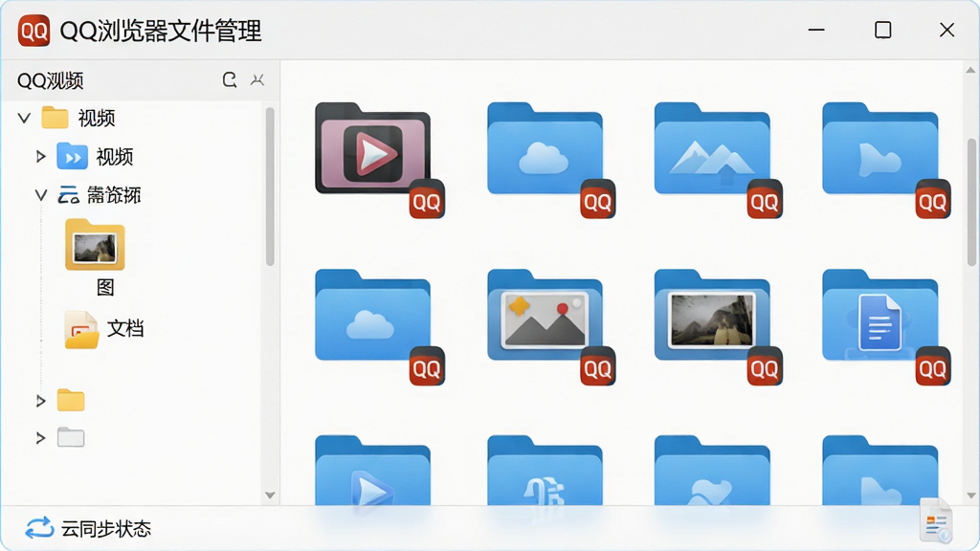Click the cloud resources icon in the tree
Screen dimensions: 980x551
(x=68, y=195)
